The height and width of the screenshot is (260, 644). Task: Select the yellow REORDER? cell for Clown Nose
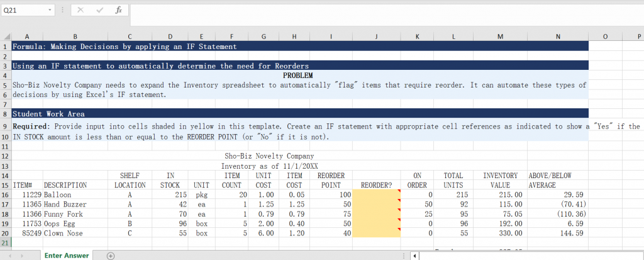(x=376, y=233)
